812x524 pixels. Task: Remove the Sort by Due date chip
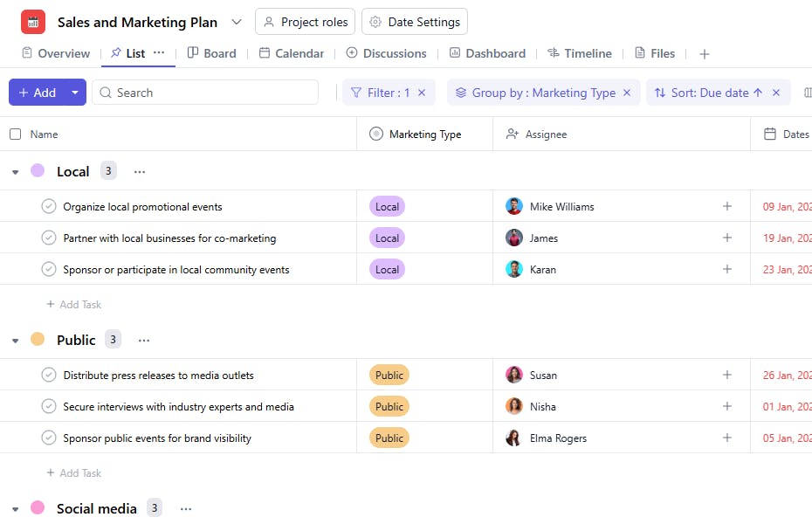coord(776,93)
